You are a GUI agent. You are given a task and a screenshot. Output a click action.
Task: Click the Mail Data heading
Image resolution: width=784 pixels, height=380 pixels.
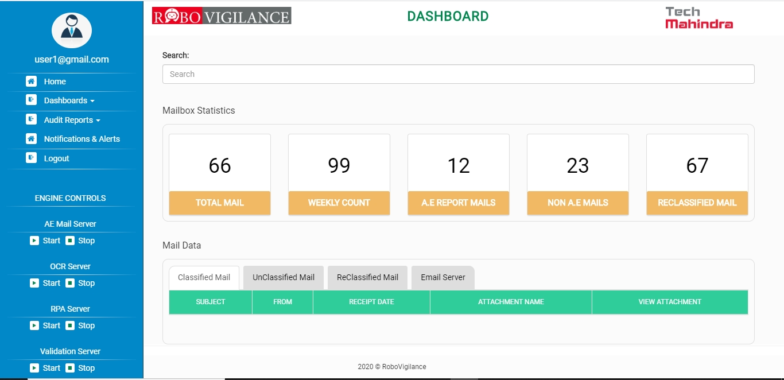tap(182, 246)
